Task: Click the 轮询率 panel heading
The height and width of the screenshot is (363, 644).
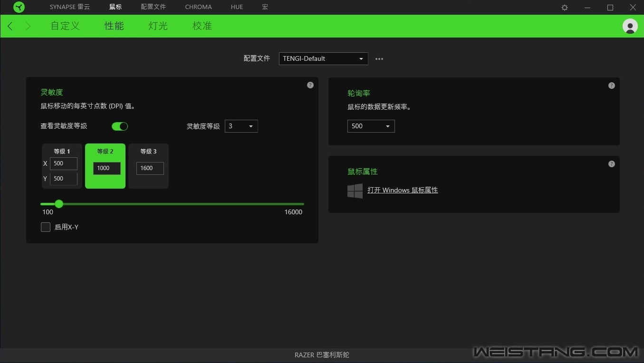Action: coord(359,94)
